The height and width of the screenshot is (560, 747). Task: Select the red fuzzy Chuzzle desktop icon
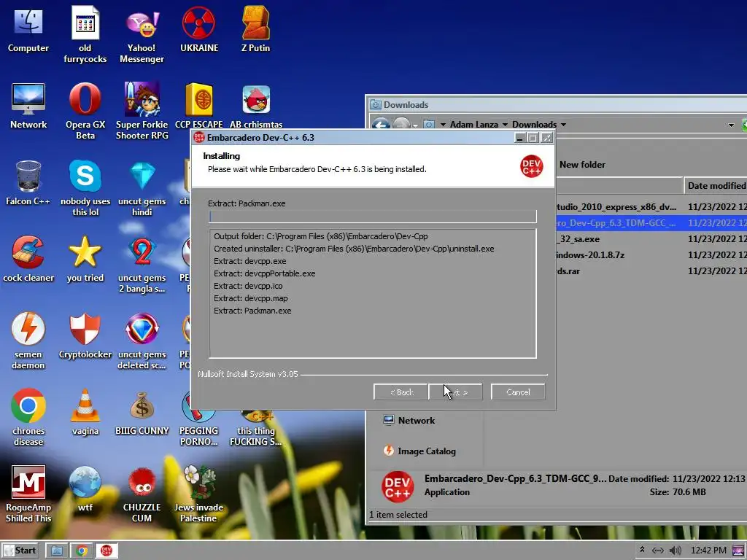(x=142, y=494)
